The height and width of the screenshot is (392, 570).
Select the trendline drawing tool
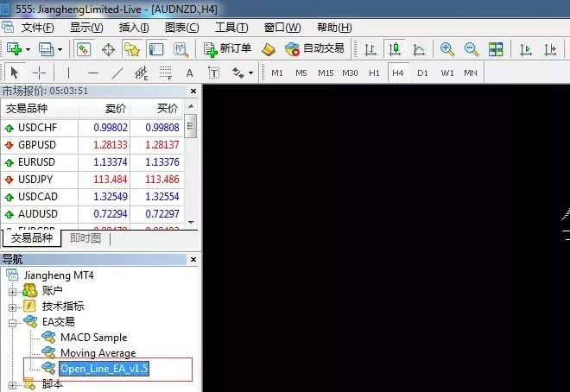(x=117, y=73)
